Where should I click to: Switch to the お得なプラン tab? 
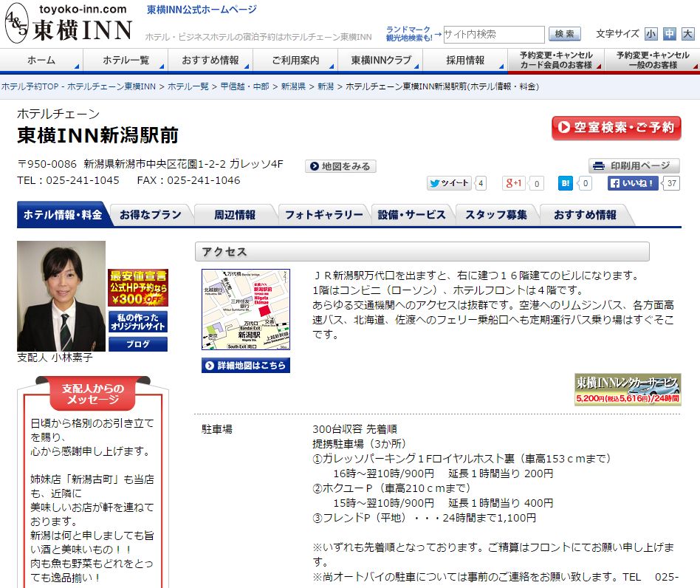point(151,215)
